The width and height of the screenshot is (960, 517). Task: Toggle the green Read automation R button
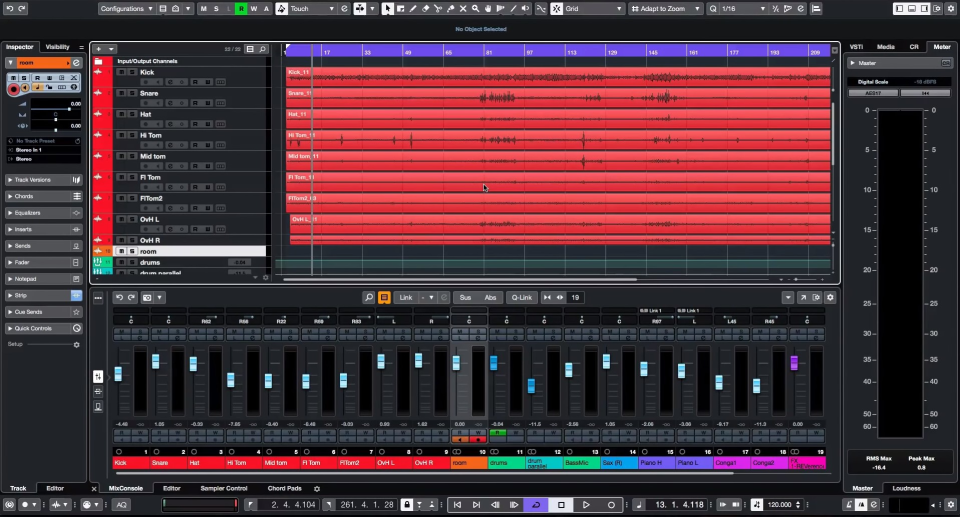pos(241,9)
